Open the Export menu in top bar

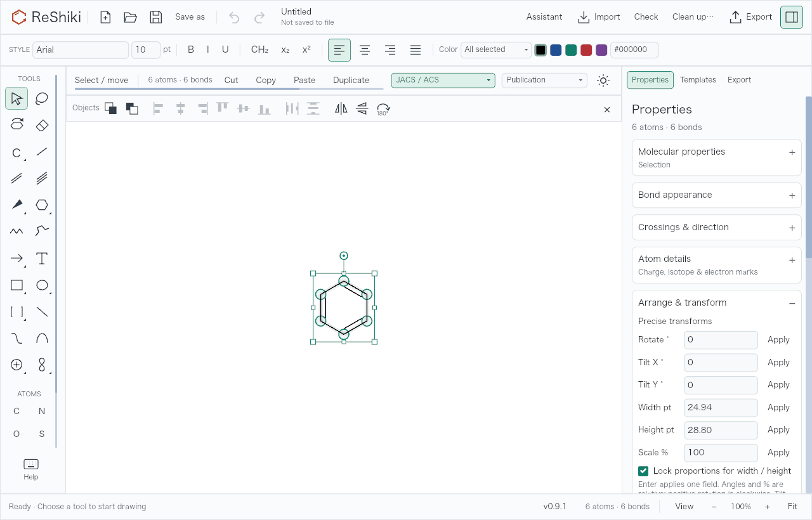(x=751, y=17)
